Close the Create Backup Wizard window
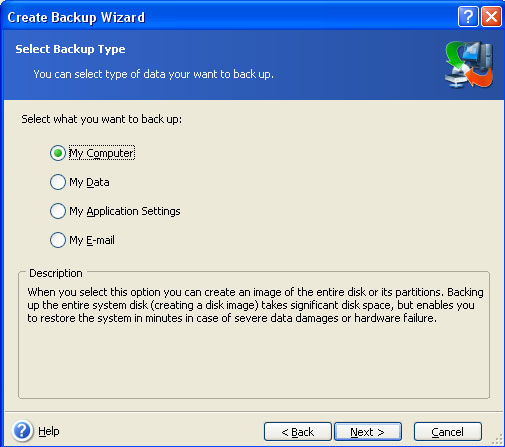 point(491,16)
